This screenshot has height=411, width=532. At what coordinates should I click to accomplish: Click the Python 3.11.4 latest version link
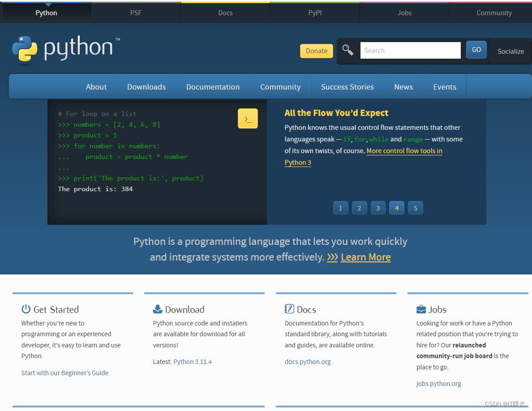(x=193, y=362)
